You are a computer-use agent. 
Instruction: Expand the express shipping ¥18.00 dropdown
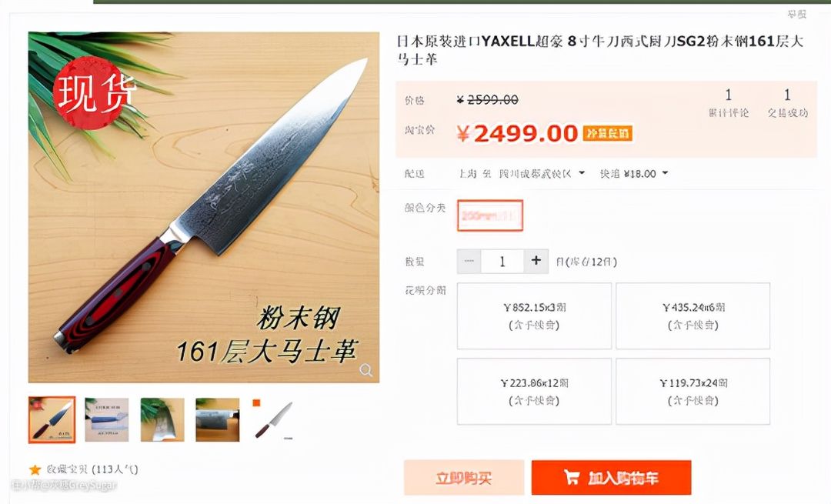coord(665,173)
